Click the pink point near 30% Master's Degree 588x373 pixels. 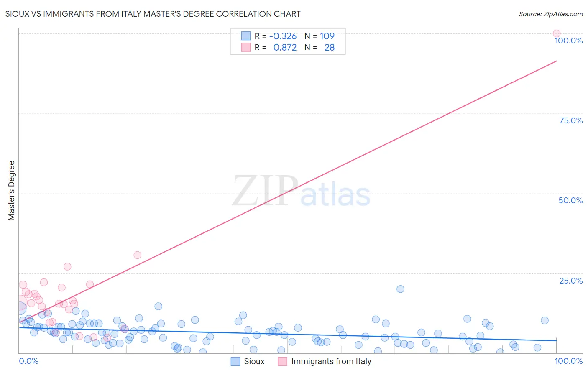tap(137, 255)
